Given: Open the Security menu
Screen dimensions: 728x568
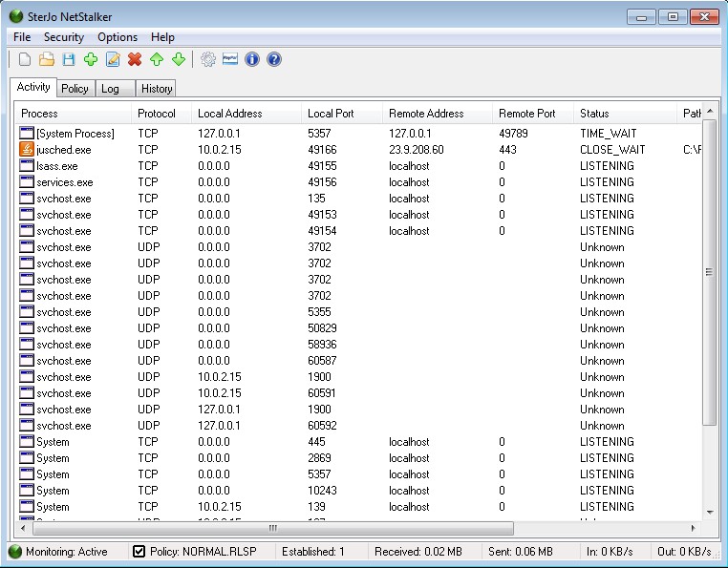Looking at the screenshot, I should click(x=64, y=37).
